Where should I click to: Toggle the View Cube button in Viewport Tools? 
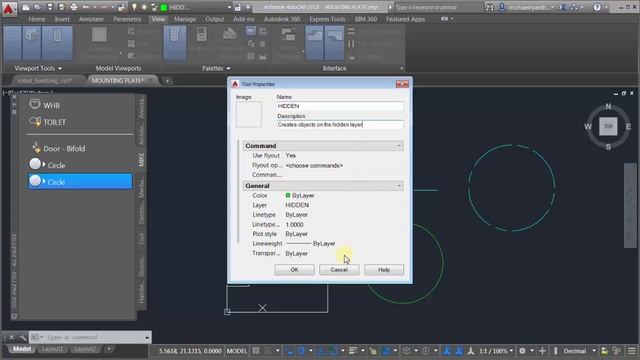click(x=31, y=43)
